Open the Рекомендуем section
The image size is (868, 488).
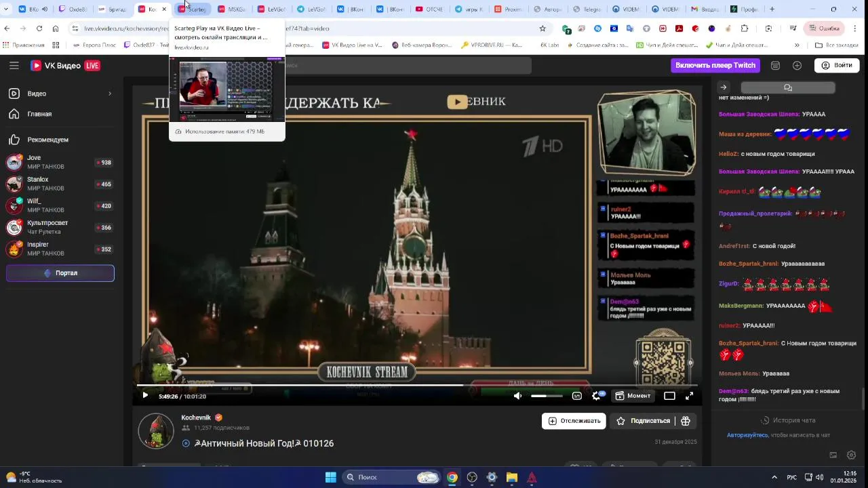point(60,140)
